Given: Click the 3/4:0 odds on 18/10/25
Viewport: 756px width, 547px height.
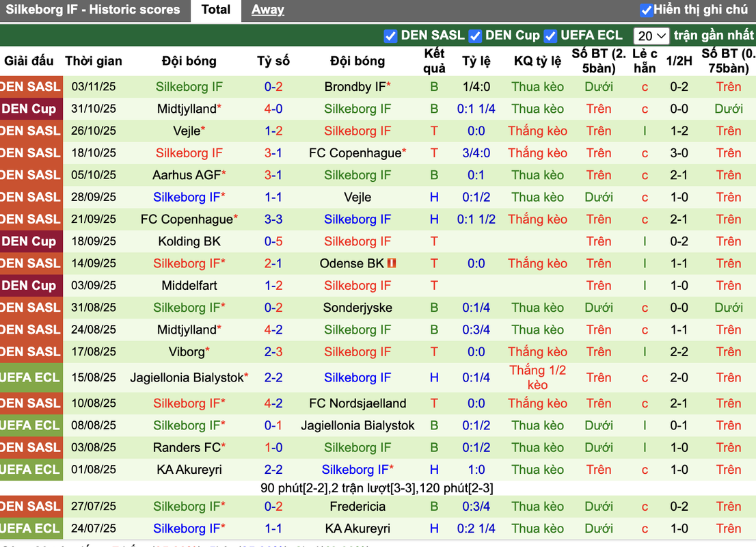Looking at the screenshot, I should (476, 153).
